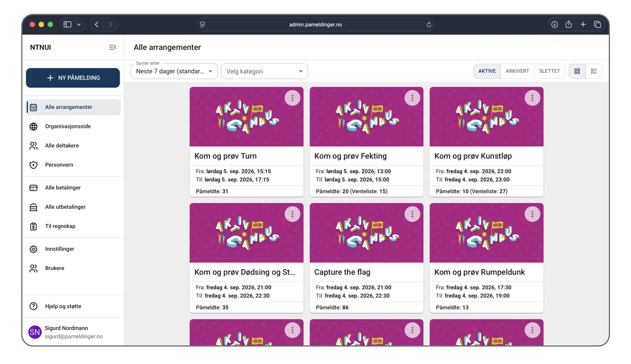Open Capture the flag event title
The height and width of the screenshot is (364, 631).
(342, 272)
